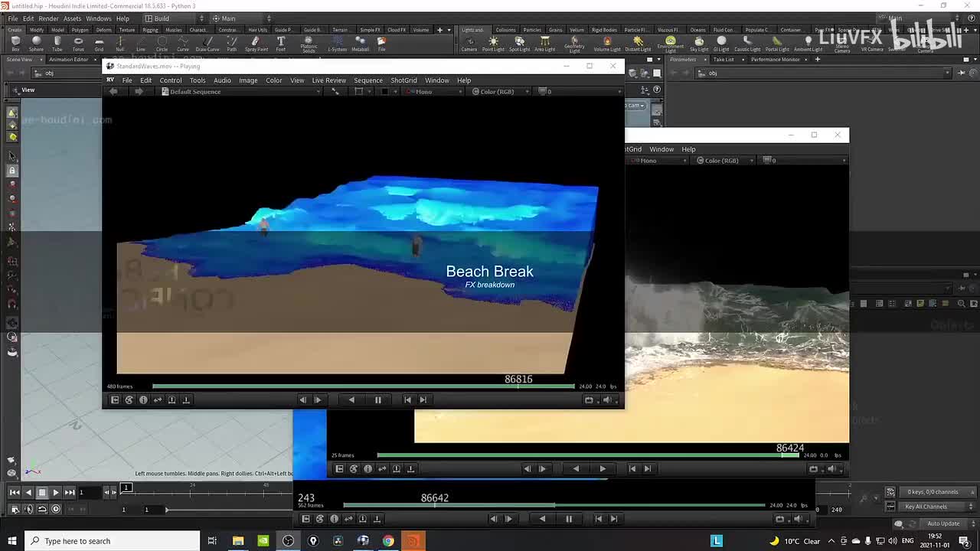
Task: Add an Environment Light from shelf
Action: (670, 43)
